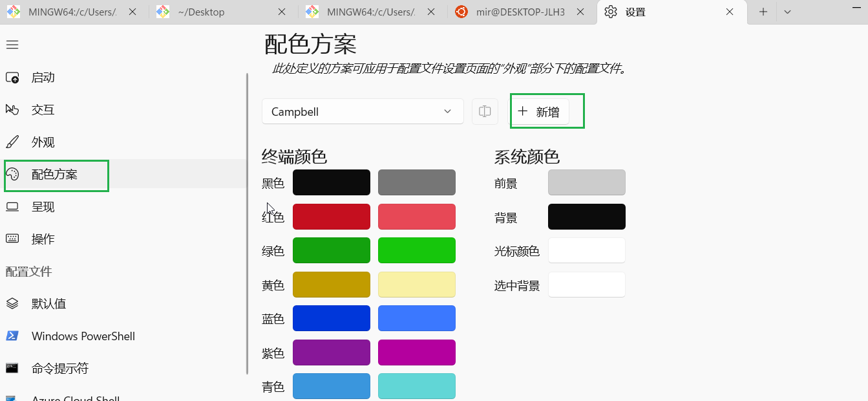
Task: Select the 配色方案 color schemes item
Action: 55,175
